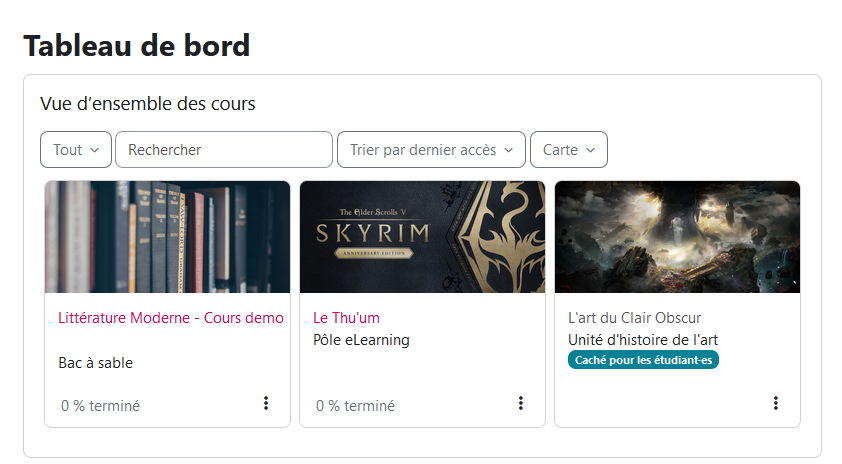This screenshot has height=464, width=842.
Task: Click Littérature Moderne 0 % terminé progress
Action: pyautogui.click(x=100, y=406)
